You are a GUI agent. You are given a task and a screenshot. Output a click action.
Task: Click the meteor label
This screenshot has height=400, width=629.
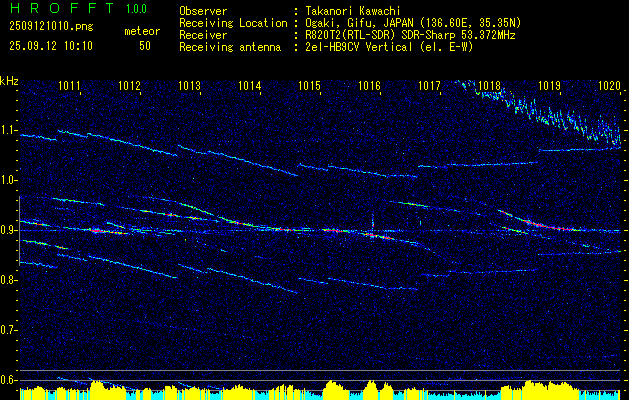[x=142, y=31]
